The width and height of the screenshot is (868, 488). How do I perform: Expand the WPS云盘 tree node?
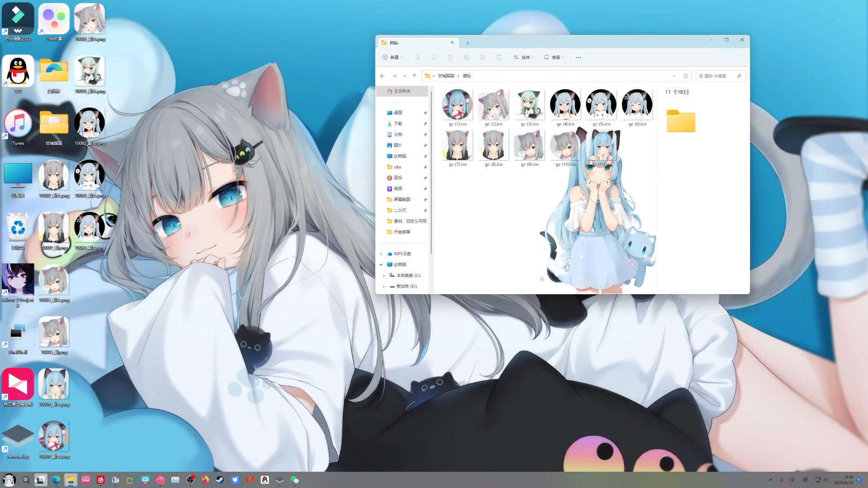coord(381,254)
